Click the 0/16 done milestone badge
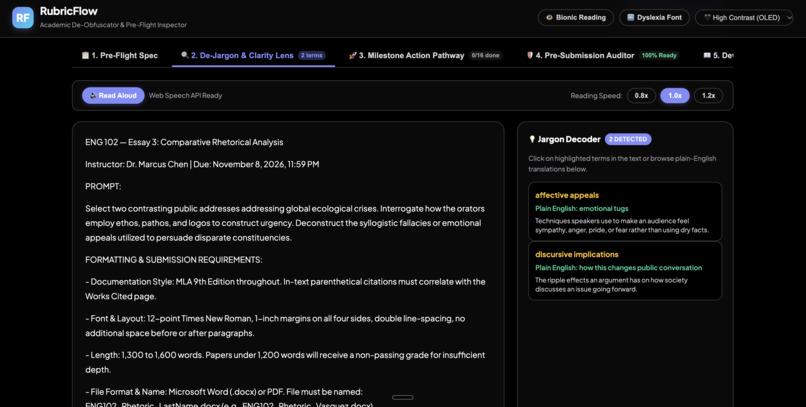This screenshot has height=407, width=806. 485,56
